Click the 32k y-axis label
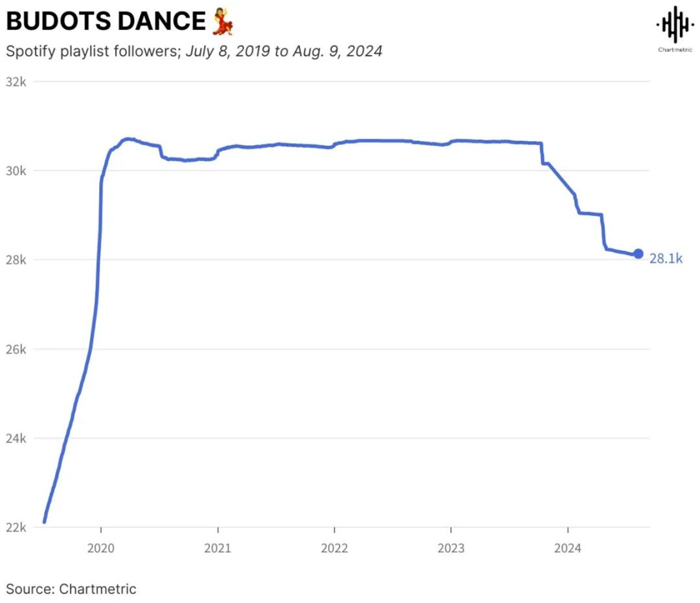The height and width of the screenshot is (603, 700). (x=16, y=82)
